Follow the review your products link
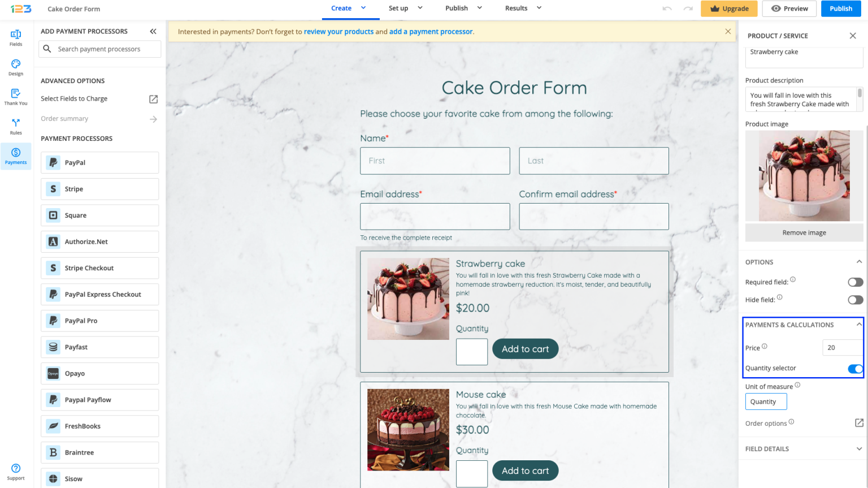Viewport: 868px width, 488px height. tap(338, 32)
